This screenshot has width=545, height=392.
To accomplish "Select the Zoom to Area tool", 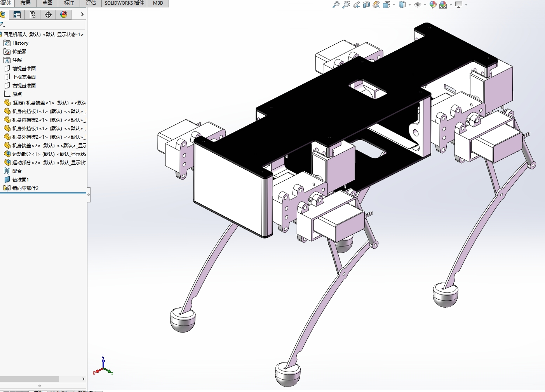I will tap(346, 5).
